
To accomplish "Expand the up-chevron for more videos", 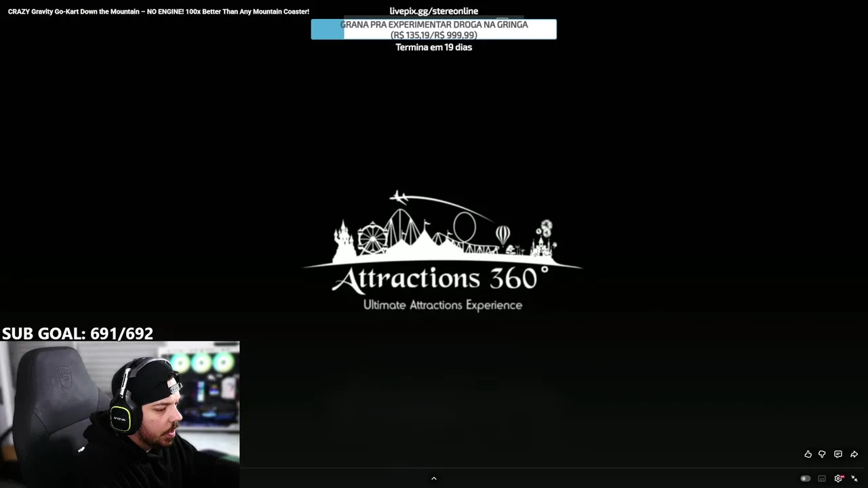I will tap(434, 479).
